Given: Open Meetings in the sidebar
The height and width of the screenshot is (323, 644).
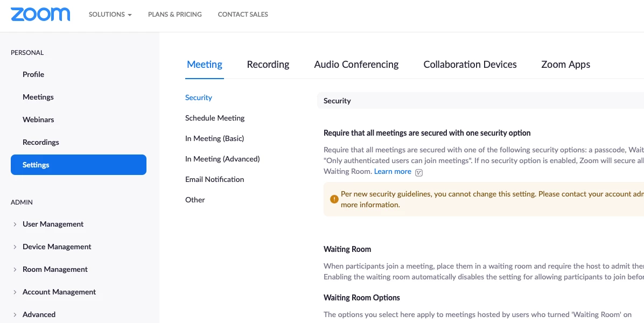Looking at the screenshot, I should [38, 97].
